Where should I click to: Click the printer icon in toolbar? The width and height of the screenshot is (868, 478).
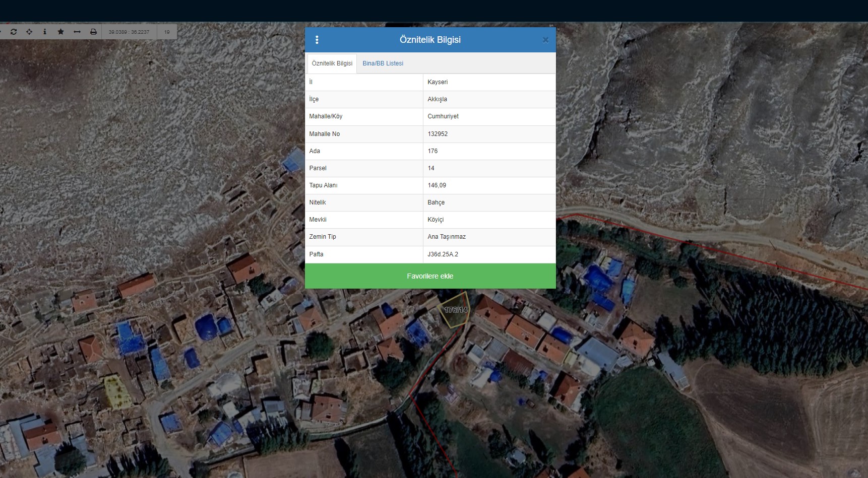click(x=93, y=32)
